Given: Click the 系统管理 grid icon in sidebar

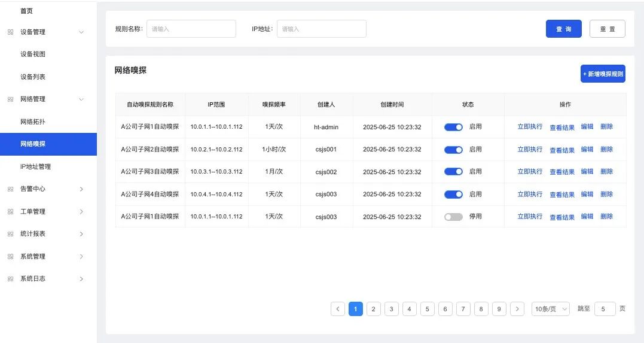Looking at the screenshot, I should 10,257.
